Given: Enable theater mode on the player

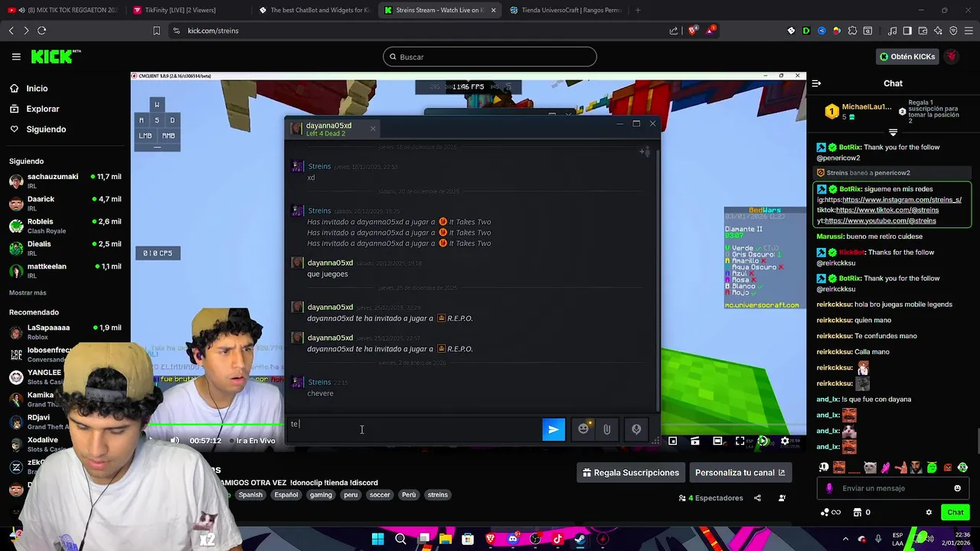Looking at the screenshot, I should coord(717,441).
